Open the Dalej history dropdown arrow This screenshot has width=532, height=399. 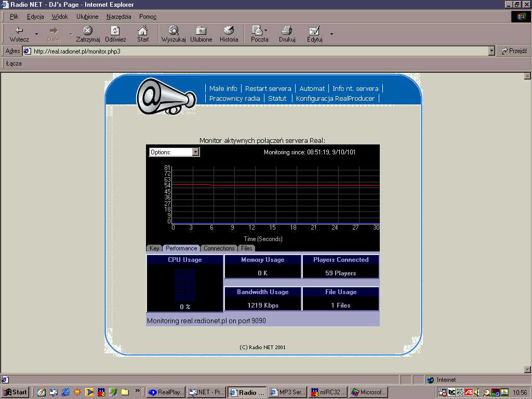click(x=71, y=34)
